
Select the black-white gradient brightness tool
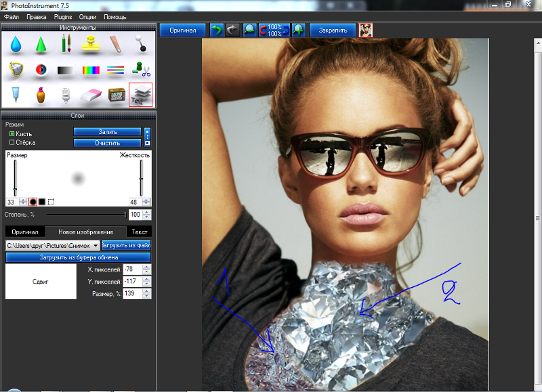[65, 70]
